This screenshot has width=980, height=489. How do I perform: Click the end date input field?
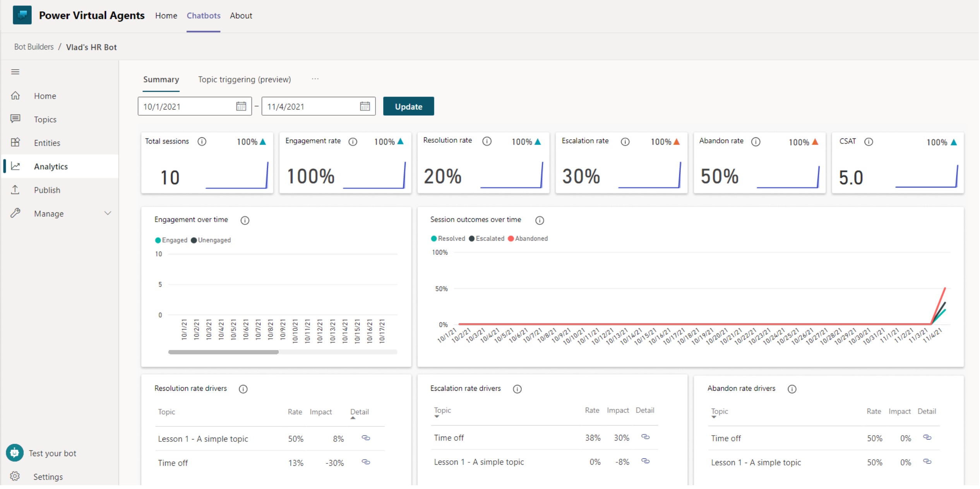[x=306, y=106]
